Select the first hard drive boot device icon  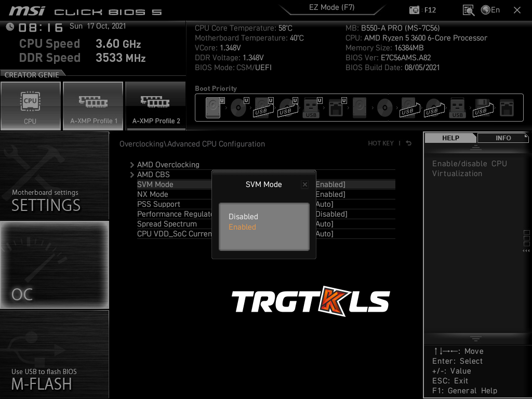click(213, 109)
